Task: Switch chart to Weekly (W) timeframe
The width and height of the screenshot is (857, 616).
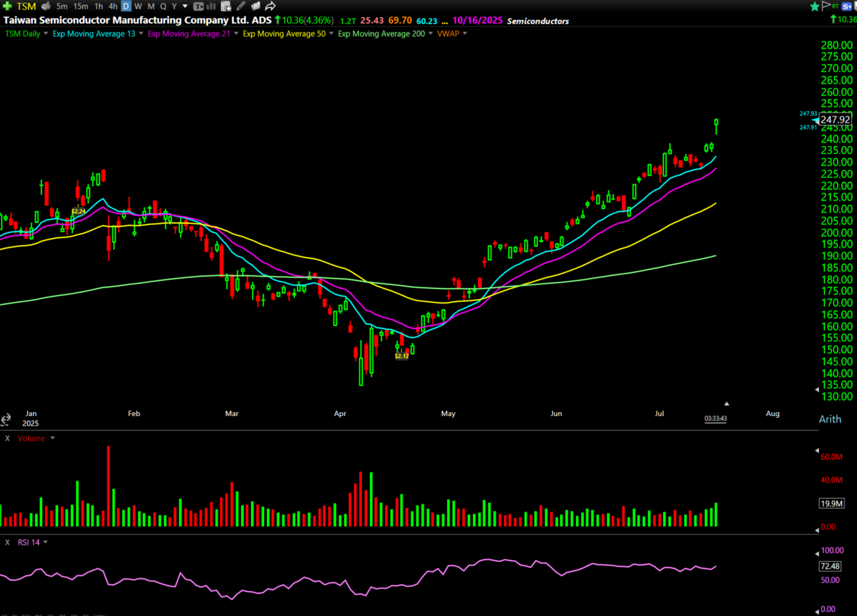Action: click(138, 6)
